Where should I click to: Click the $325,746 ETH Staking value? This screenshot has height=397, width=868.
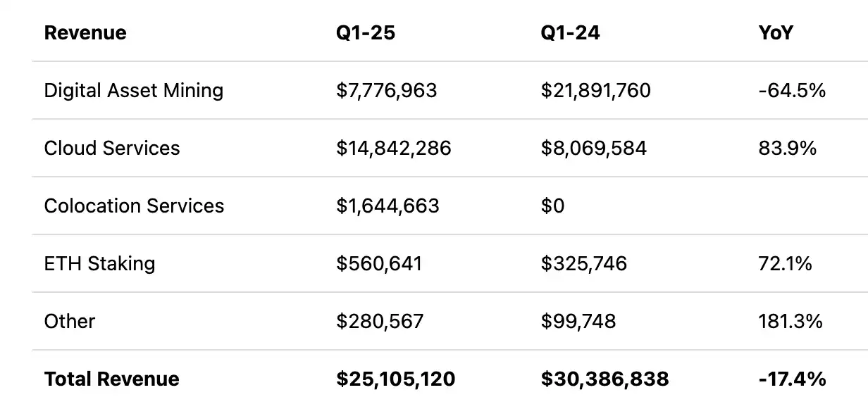[x=584, y=264]
